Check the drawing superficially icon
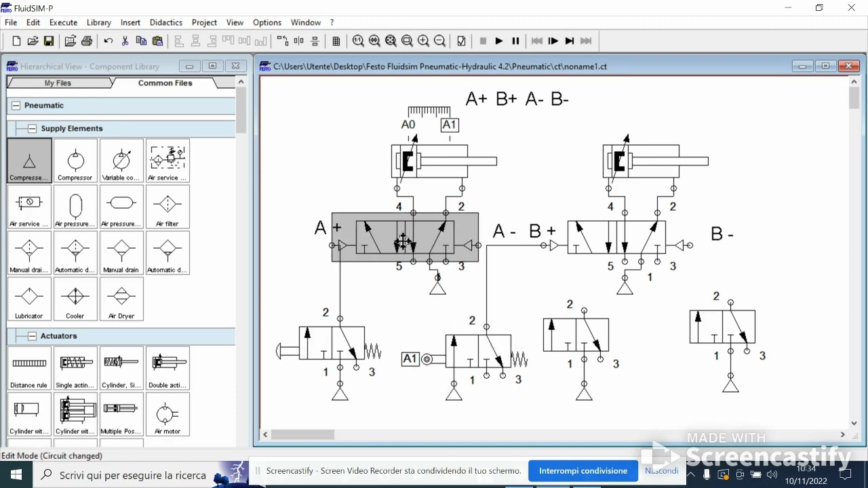This screenshot has width=868, height=488. click(461, 41)
